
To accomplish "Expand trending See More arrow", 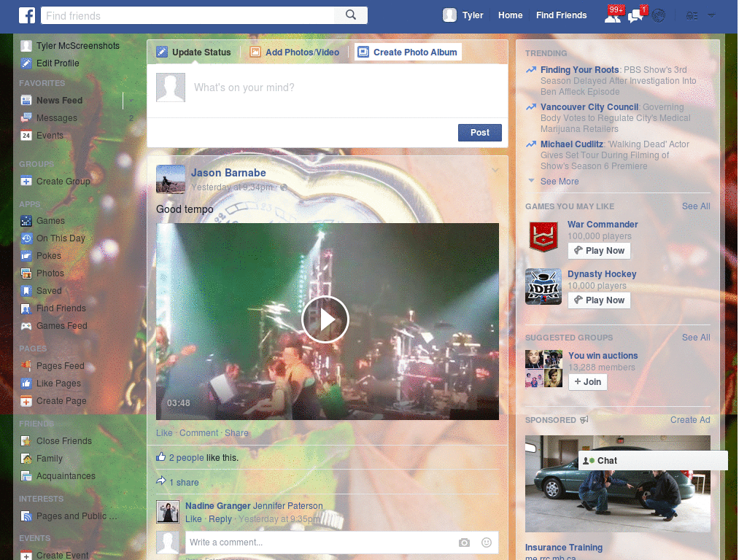I will [x=531, y=181].
